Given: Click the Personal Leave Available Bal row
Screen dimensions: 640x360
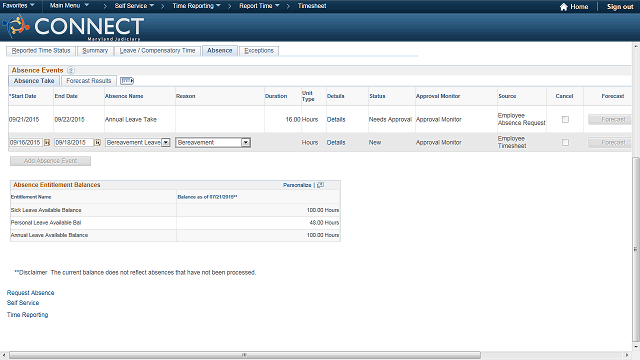Looking at the screenshot, I should pos(175,222).
